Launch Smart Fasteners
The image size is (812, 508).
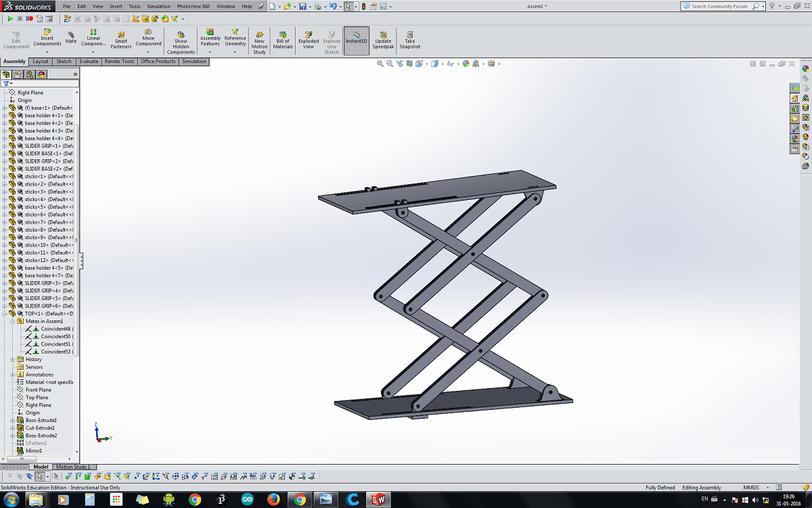click(121, 40)
